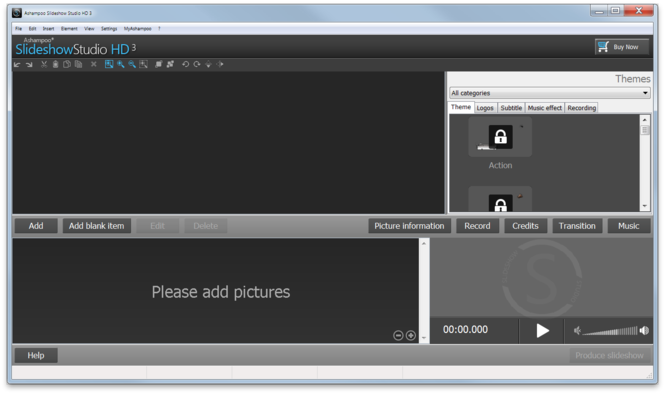Click themes list scroll down arrow

coord(645,206)
